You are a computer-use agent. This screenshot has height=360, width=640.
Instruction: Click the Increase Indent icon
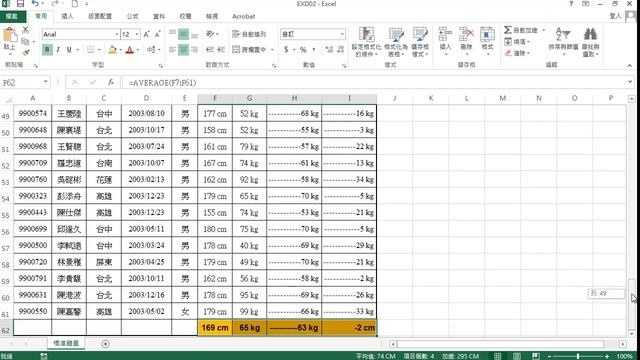point(221,50)
